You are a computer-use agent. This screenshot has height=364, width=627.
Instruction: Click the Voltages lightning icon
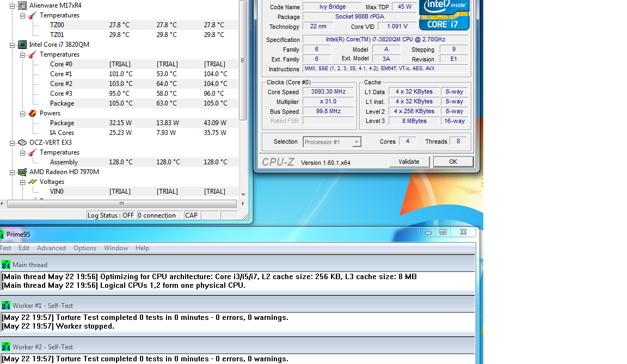pos(32,182)
